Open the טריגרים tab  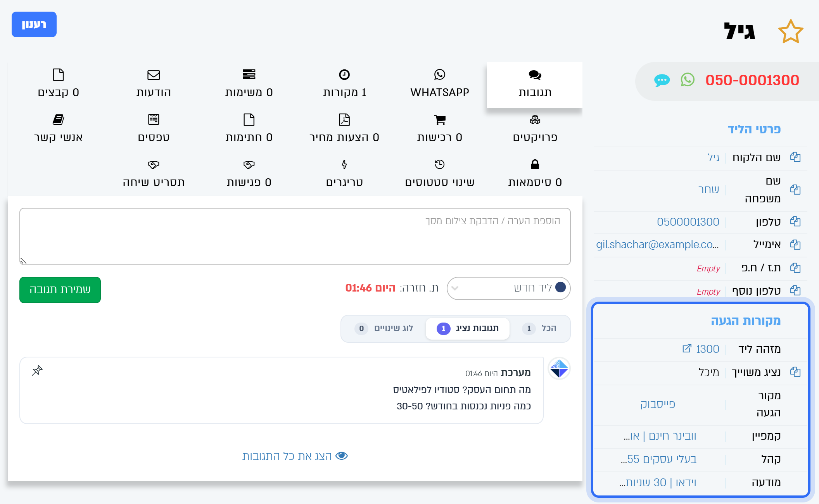pos(344,174)
